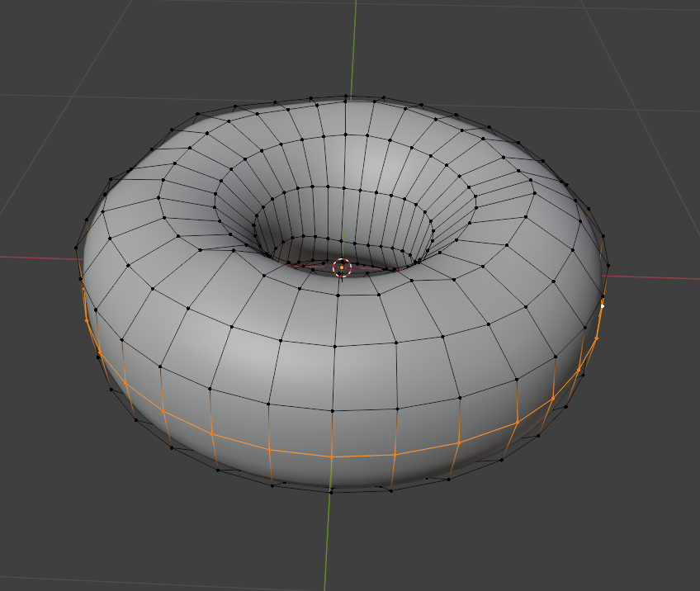
Task: Select the leftmost orange vertex of the highlighted loop
Action: [x=81, y=279]
